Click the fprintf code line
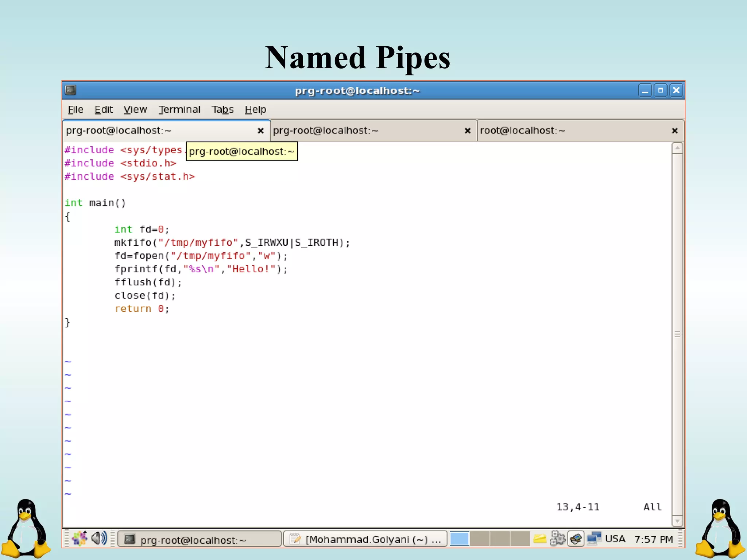747x560 pixels. 201,269
